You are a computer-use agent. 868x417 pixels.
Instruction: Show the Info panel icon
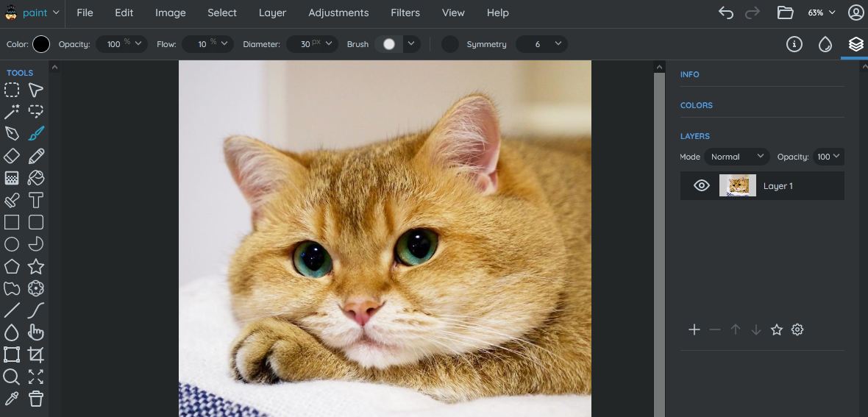click(x=794, y=44)
